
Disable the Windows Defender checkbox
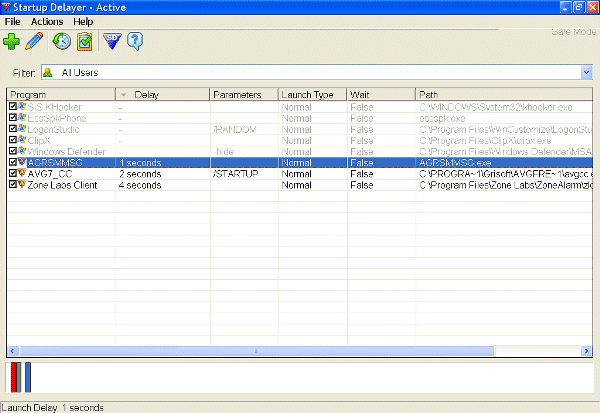pos(13,151)
